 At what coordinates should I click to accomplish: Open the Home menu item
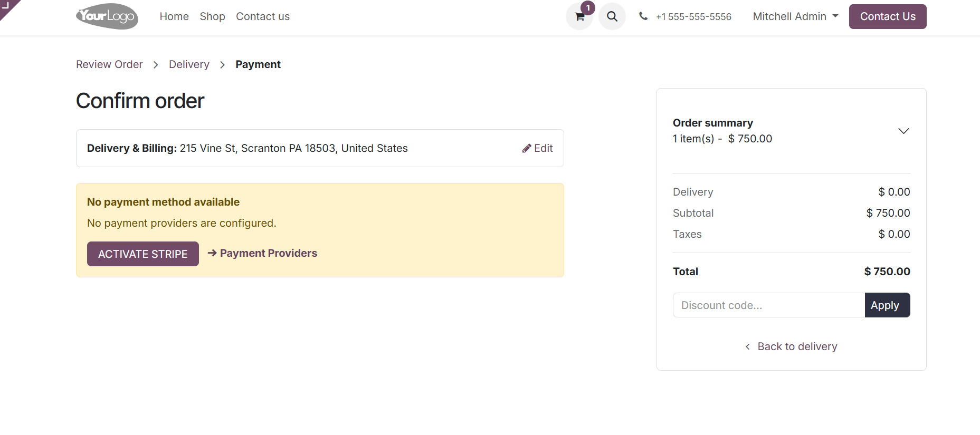174,16
